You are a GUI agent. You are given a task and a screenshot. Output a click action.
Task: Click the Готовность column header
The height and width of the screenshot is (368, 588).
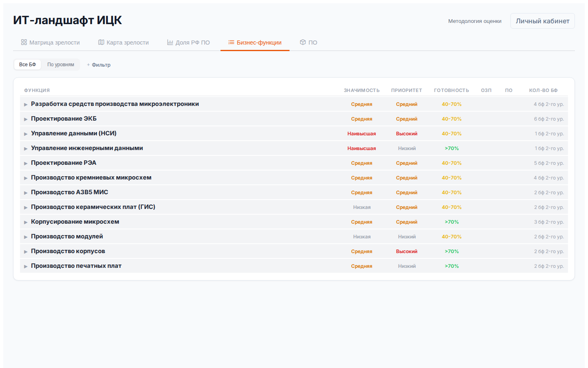(x=451, y=90)
